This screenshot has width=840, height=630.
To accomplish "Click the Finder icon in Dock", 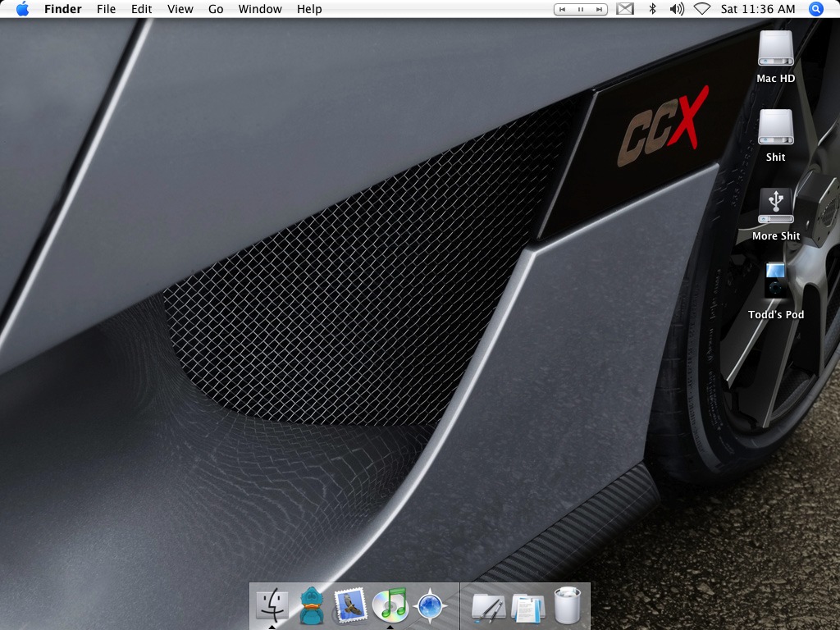I will pos(272,605).
